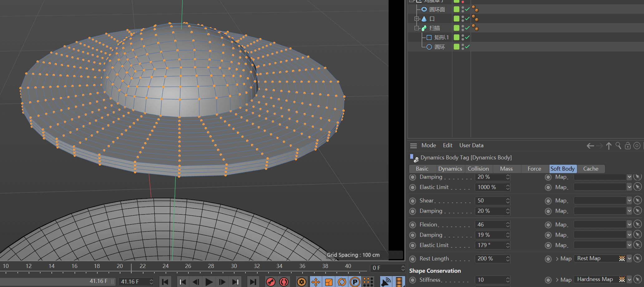Viewport: 644px width, 287px height.
Task: Toggle the sound speaker icon
Action: (386, 282)
